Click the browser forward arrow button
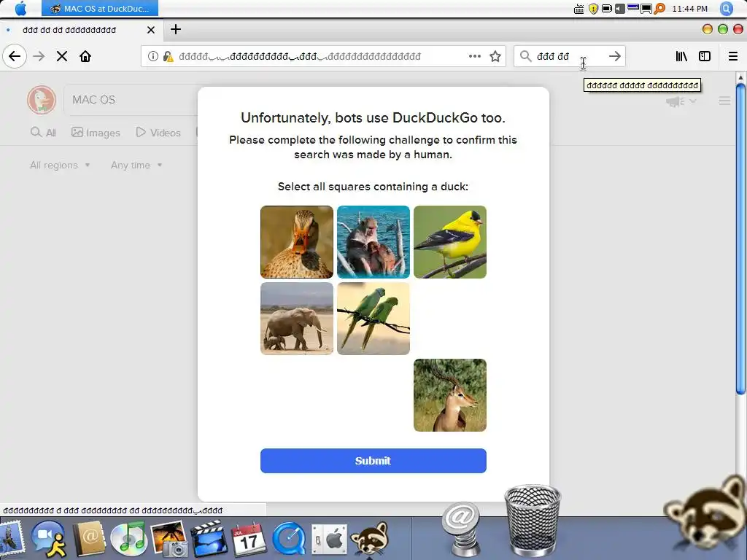This screenshot has width=747, height=560. point(39,56)
